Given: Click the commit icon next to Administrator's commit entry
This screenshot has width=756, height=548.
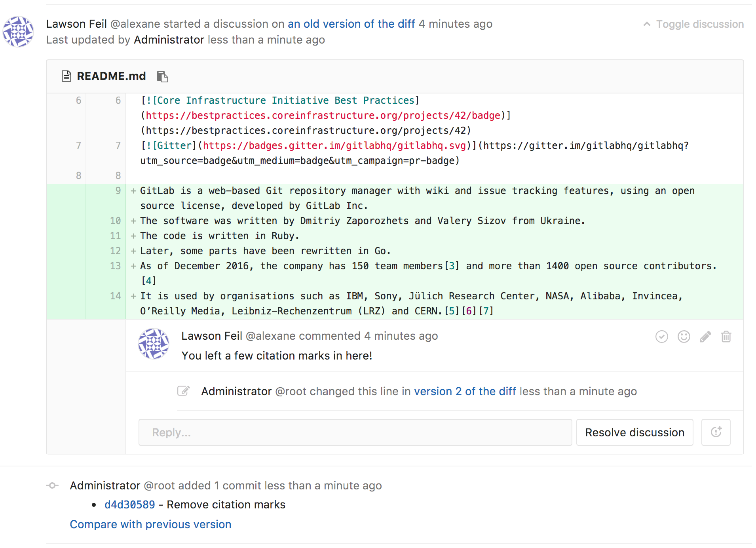Looking at the screenshot, I should pyautogui.click(x=52, y=485).
